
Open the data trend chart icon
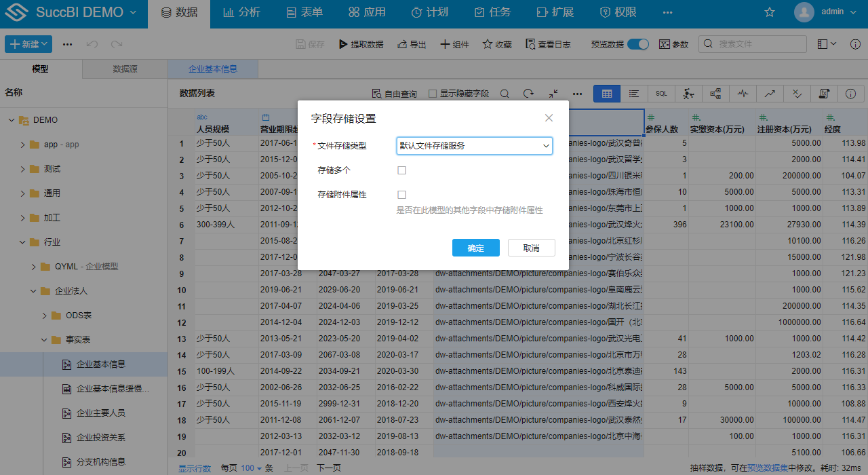pos(769,93)
